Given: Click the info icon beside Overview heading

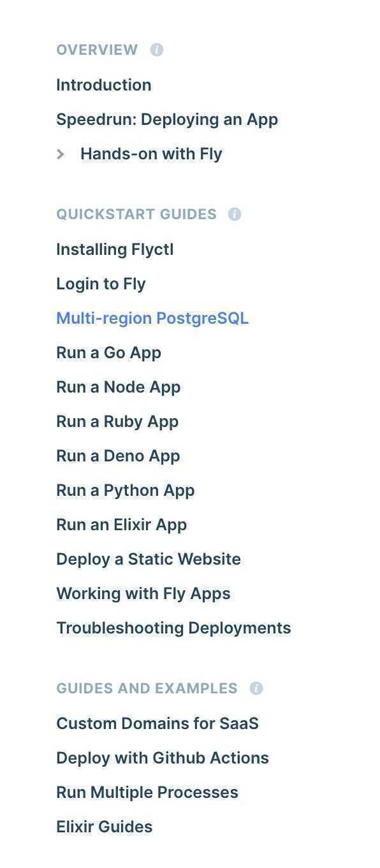Looking at the screenshot, I should click(157, 50).
